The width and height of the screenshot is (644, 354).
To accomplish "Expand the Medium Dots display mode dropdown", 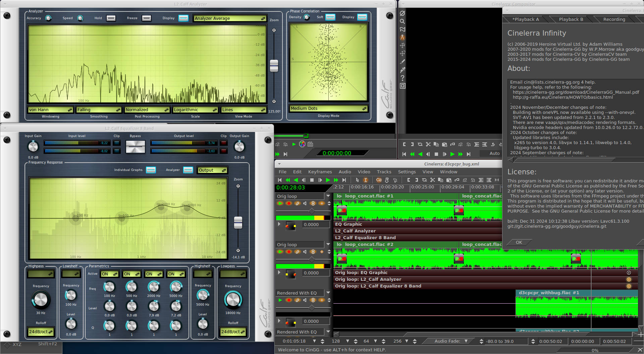I will (x=328, y=108).
